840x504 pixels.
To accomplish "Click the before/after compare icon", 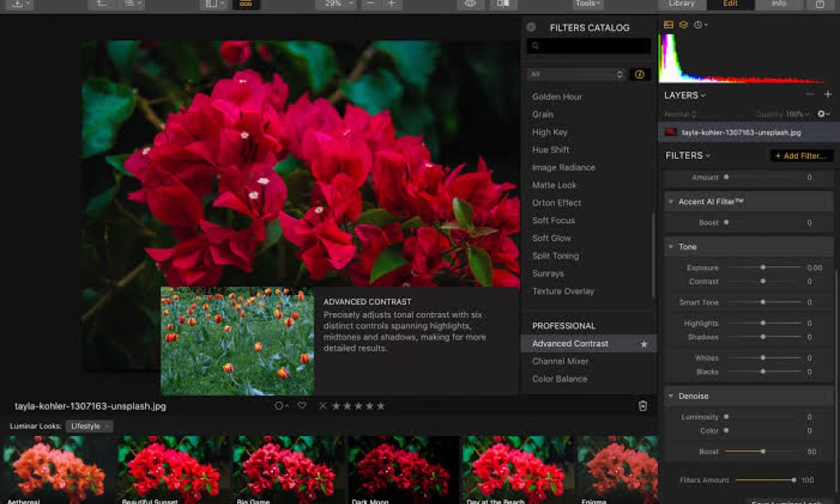I will point(503,4).
